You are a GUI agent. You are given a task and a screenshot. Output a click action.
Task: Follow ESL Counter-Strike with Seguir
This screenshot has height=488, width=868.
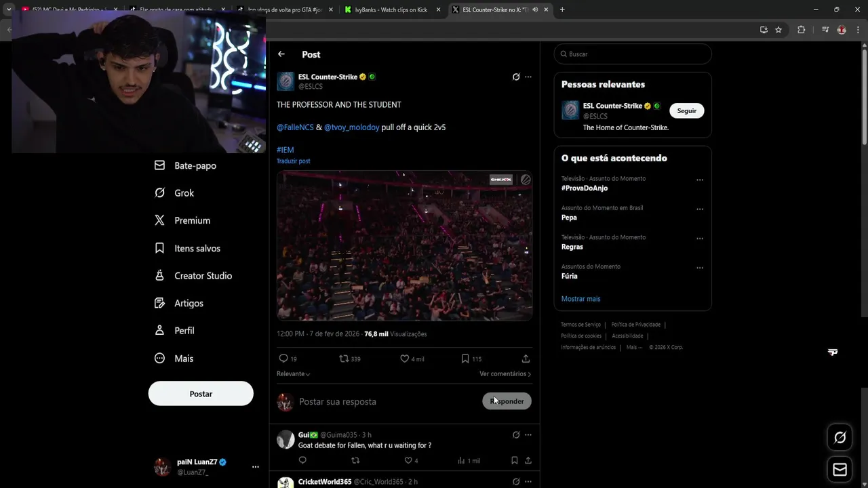686,111
